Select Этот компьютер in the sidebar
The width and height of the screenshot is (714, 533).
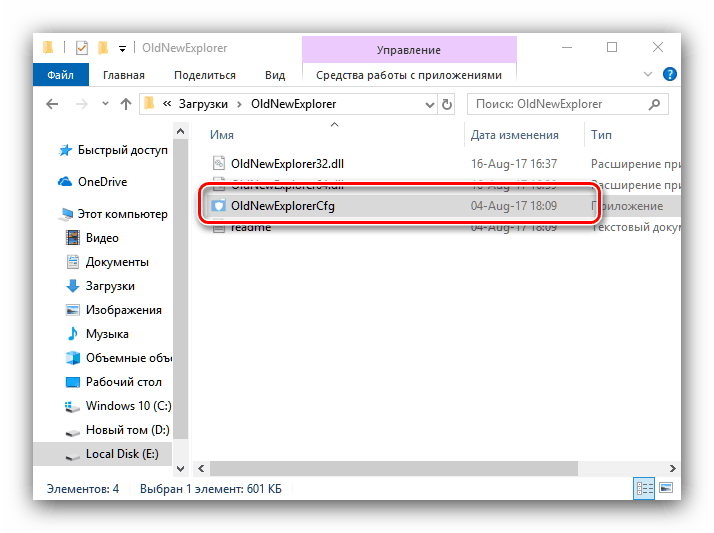pyautogui.click(x=122, y=214)
